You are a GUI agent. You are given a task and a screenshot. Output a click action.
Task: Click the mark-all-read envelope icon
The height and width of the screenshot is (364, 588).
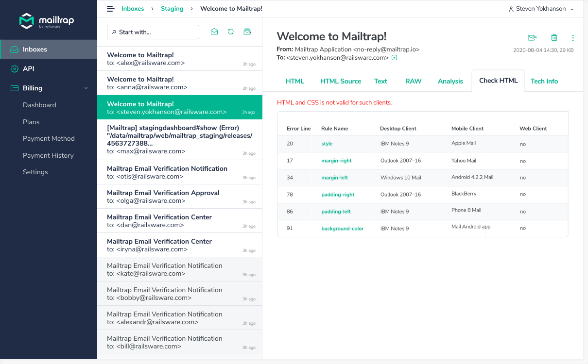[214, 32]
